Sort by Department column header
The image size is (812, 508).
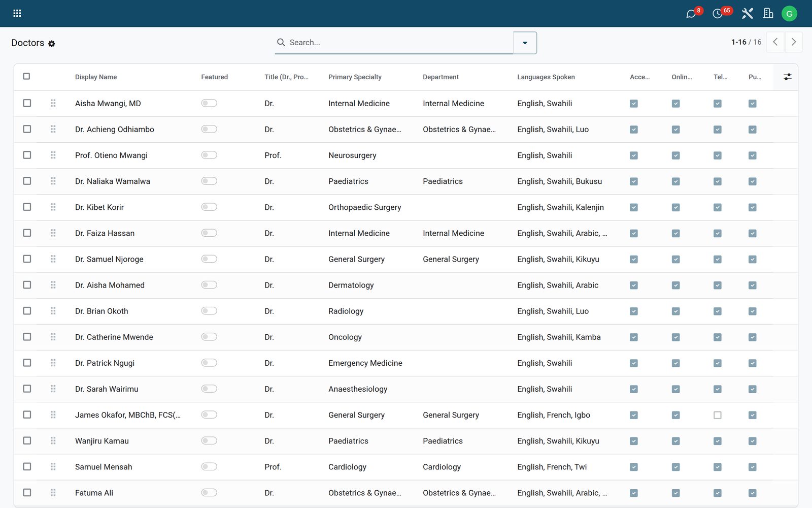(x=441, y=77)
